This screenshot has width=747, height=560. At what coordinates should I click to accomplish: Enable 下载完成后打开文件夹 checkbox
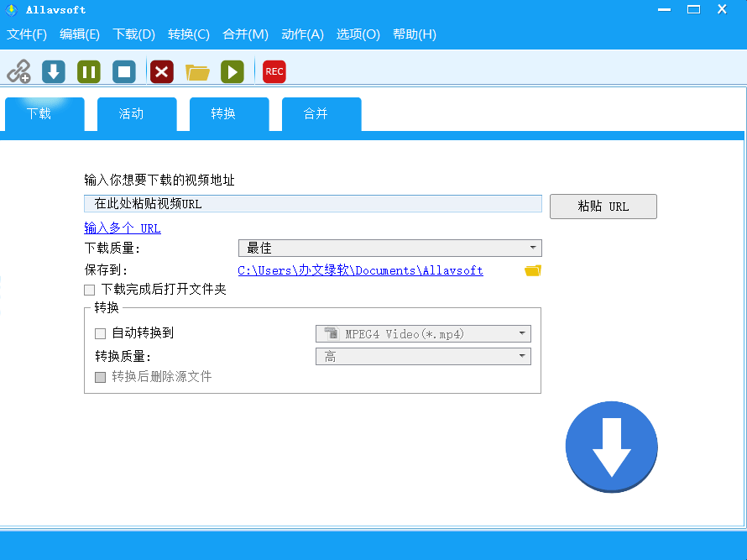tap(89, 290)
